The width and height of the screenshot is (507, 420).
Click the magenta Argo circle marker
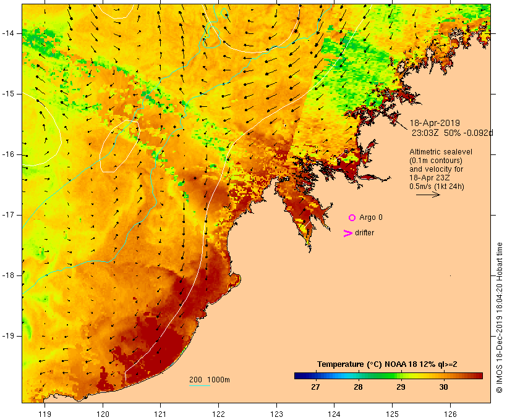352,218
